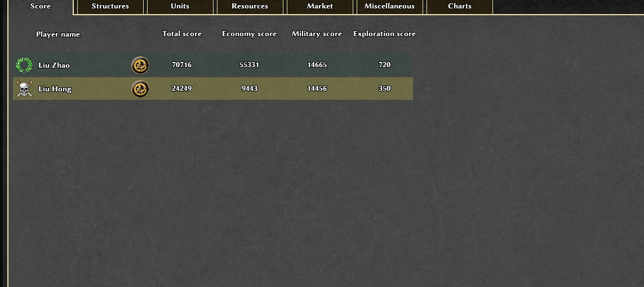The height and width of the screenshot is (287, 644).
Task: Select the player name Liu Hong
Action: click(x=55, y=89)
